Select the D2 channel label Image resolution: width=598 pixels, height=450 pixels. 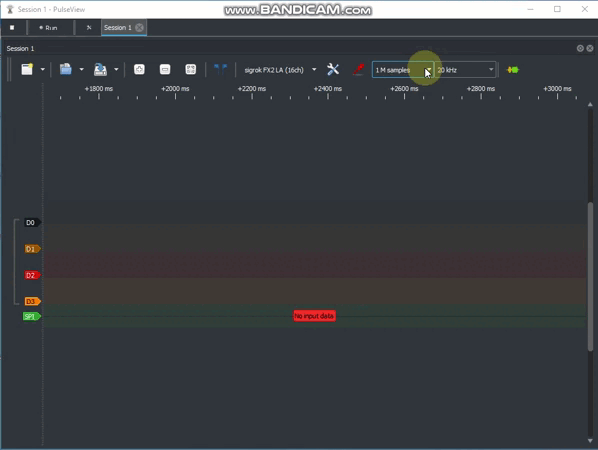(32, 275)
